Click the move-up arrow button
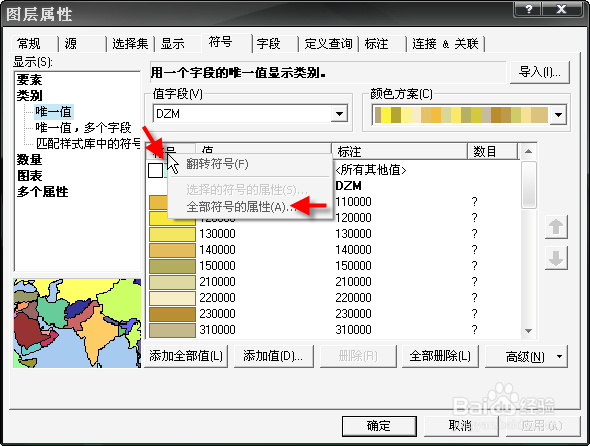This screenshot has width=590, height=446. tap(556, 227)
